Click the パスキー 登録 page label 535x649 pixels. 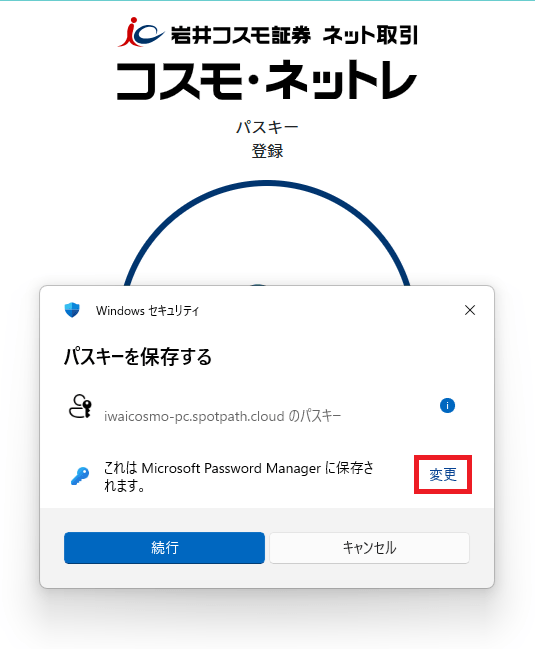click(x=267, y=139)
